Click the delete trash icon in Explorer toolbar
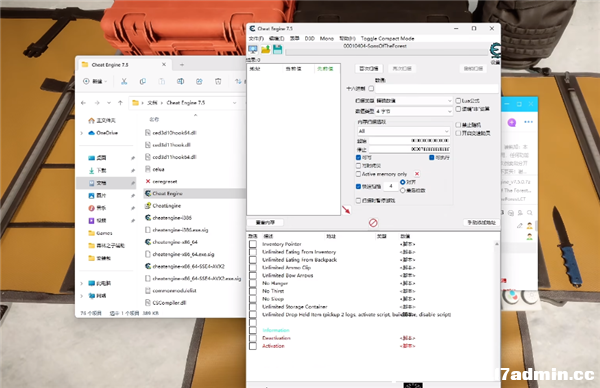600x388 pixels. click(x=218, y=82)
